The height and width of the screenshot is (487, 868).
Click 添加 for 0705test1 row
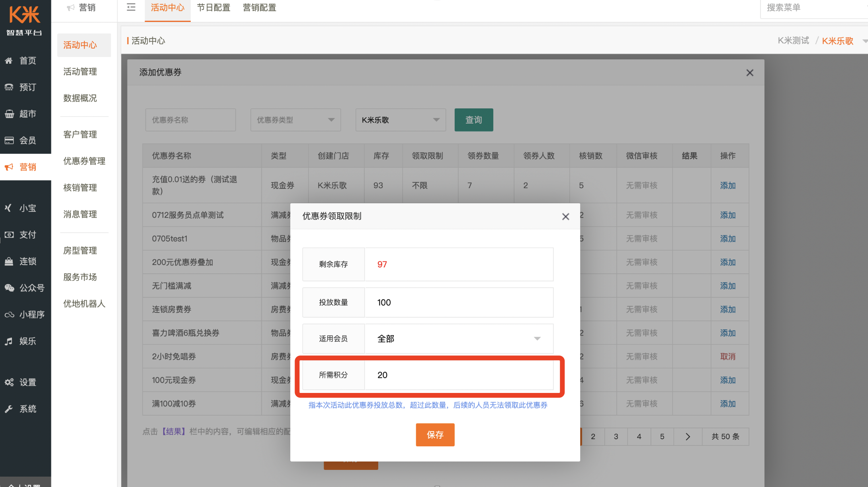coord(728,239)
